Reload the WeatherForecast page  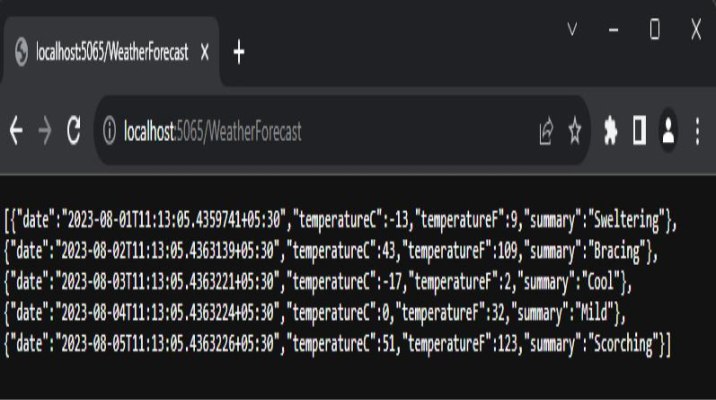73,131
